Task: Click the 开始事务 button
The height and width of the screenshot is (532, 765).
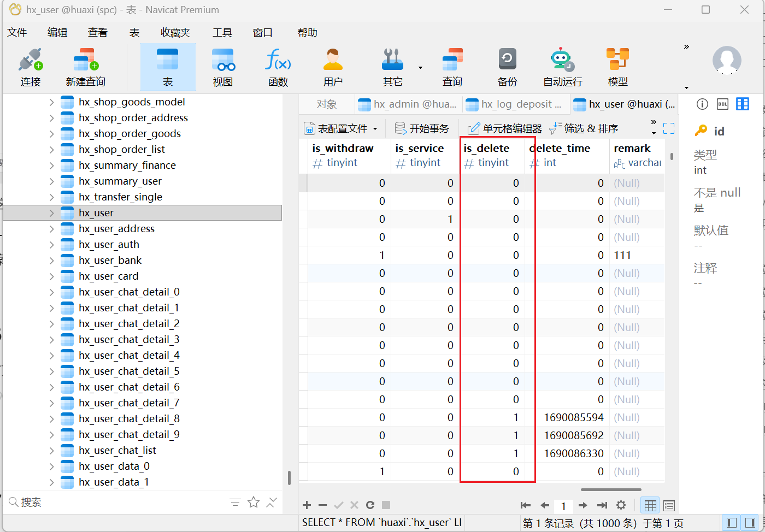Action: click(x=422, y=129)
